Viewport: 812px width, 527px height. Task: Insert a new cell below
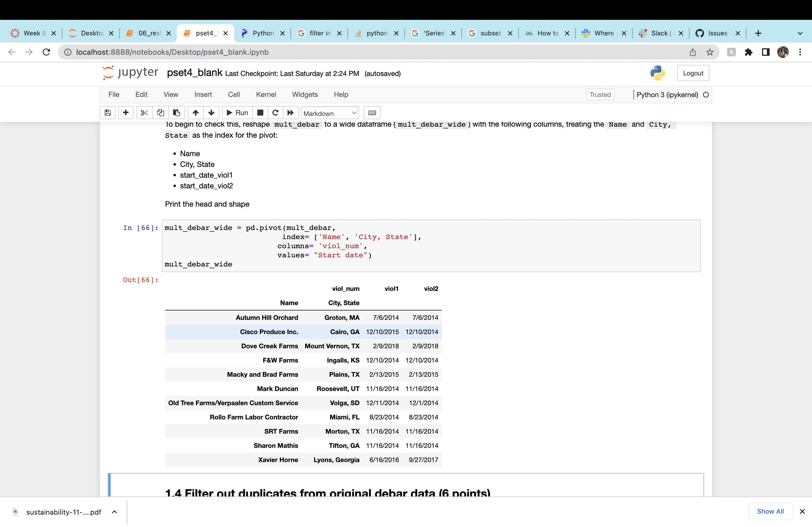pos(126,112)
